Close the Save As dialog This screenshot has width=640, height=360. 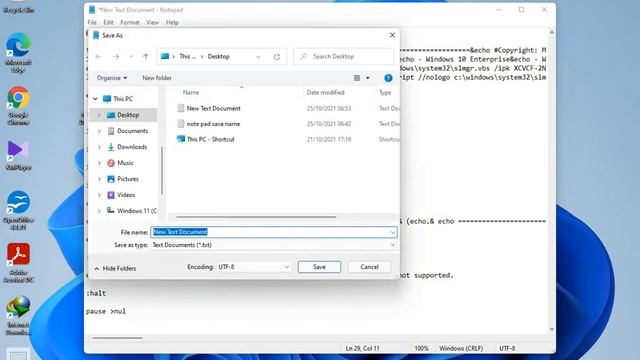[392, 36]
